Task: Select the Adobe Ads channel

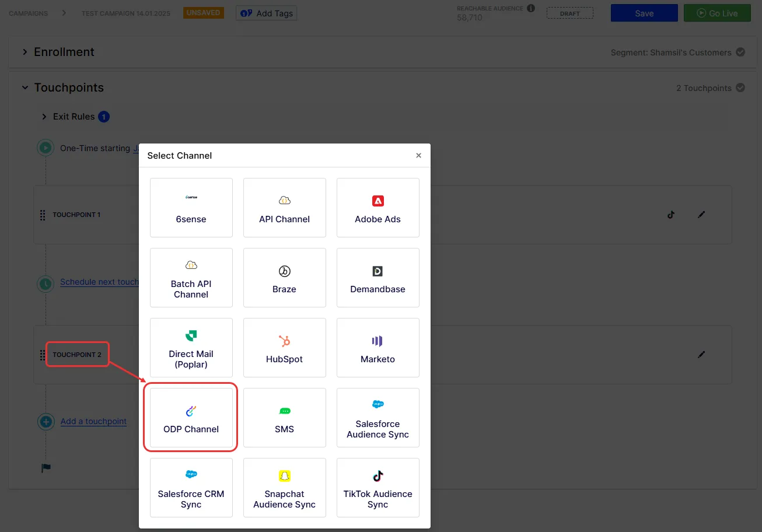Action: [x=378, y=208]
